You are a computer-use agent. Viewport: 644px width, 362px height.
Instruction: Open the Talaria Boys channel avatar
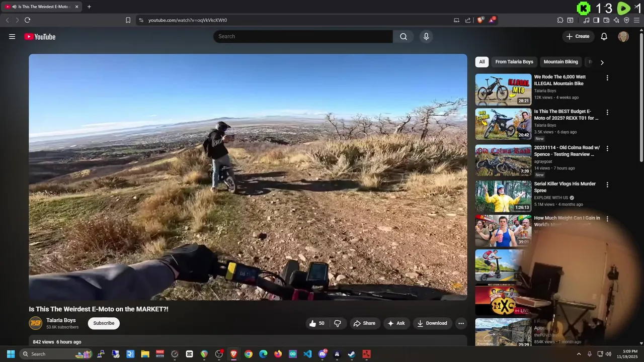(36, 323)
